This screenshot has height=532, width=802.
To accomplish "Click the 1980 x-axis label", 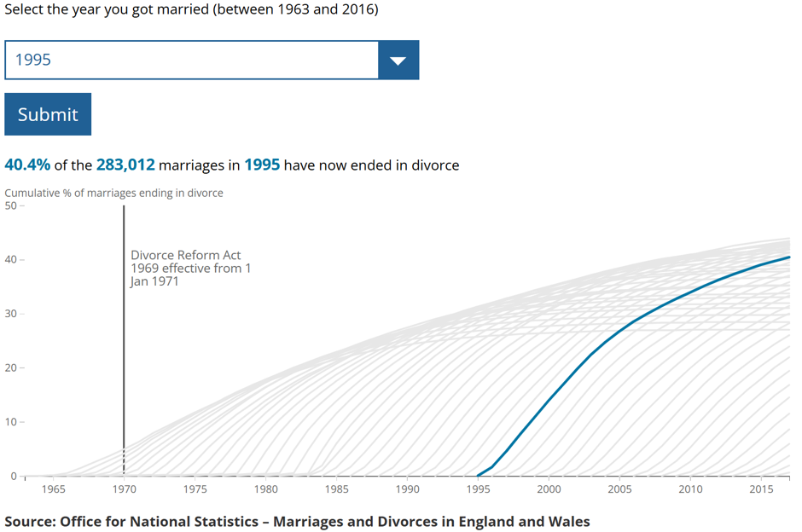I will click(266, 489).
